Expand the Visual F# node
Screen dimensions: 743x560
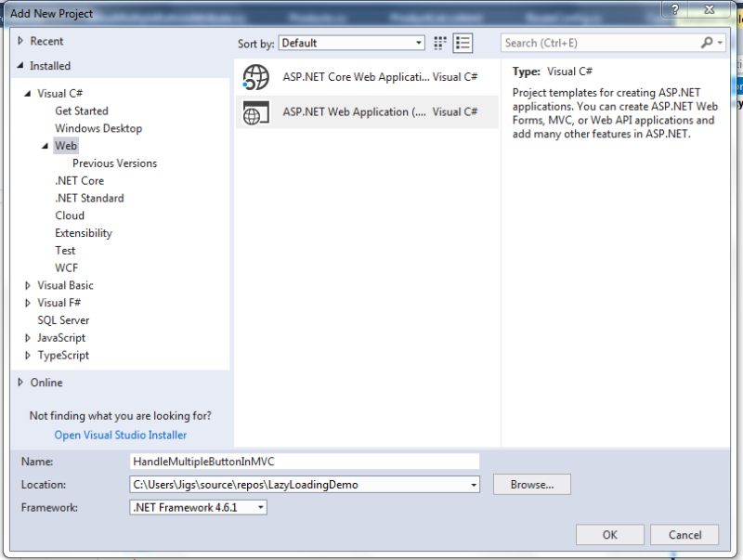(x=28, y=303)
